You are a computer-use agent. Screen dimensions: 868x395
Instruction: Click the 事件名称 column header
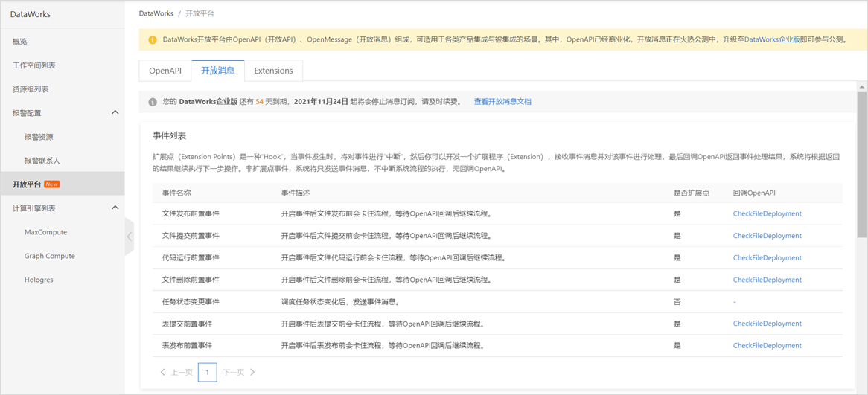coord(176,193)
